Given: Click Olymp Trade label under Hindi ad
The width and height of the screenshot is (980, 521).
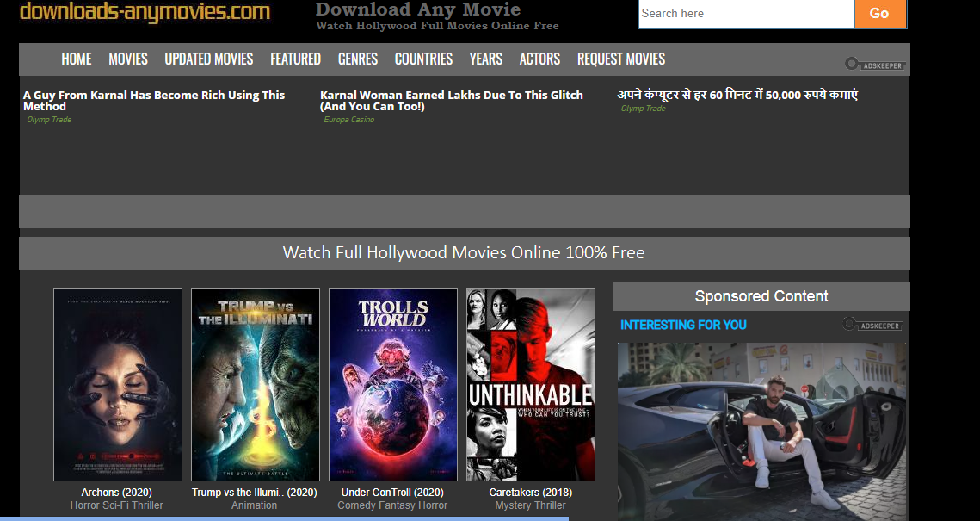Looking at the screenshot, I should click(x=643, y=109).
